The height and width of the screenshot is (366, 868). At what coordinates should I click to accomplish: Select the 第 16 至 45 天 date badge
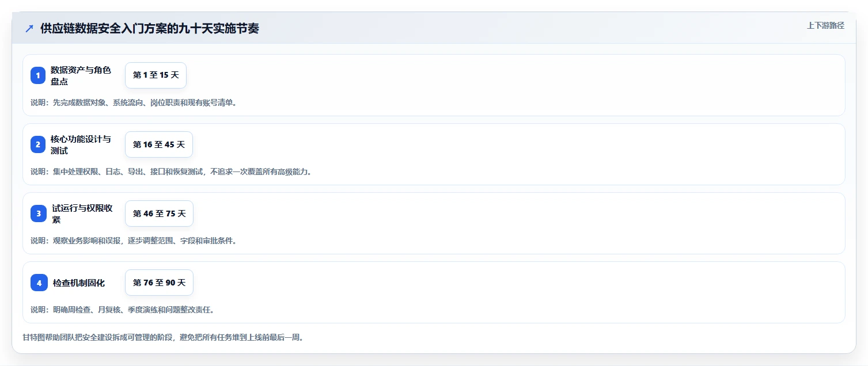point(159,144)
